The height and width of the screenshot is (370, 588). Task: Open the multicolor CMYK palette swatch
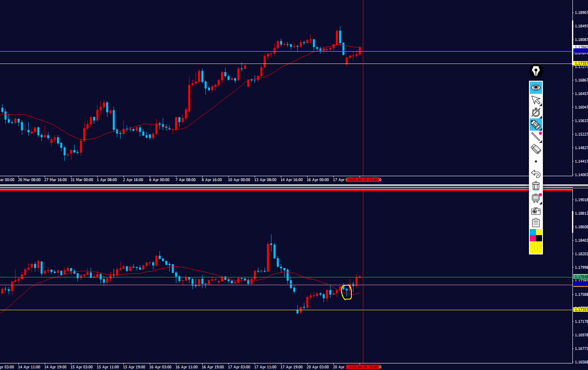536,235
